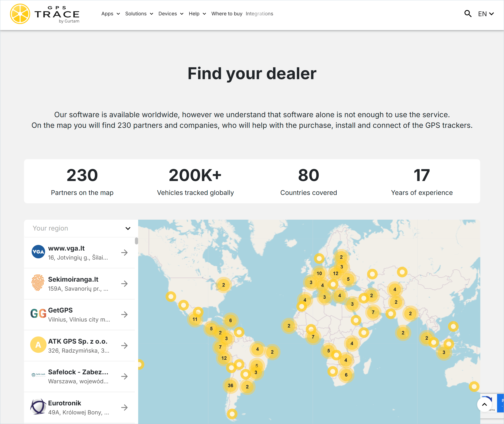
Task: Click the southern Africa cluster marked 6
Action: [x=346, y=375]
